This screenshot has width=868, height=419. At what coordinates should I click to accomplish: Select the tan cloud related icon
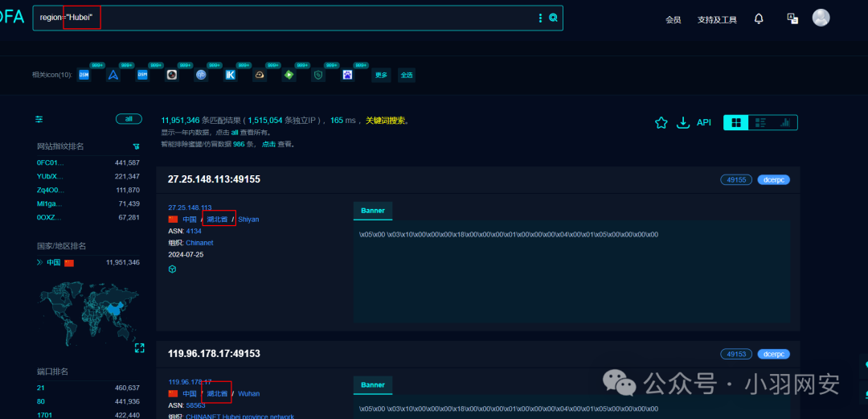pos(259,74)
